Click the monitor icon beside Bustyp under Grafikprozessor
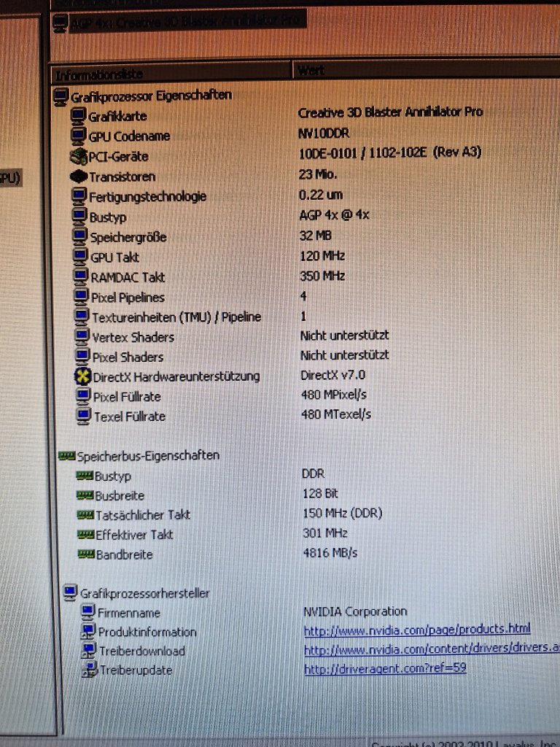Screen dimensions: 560x747 tap(80, 217)
